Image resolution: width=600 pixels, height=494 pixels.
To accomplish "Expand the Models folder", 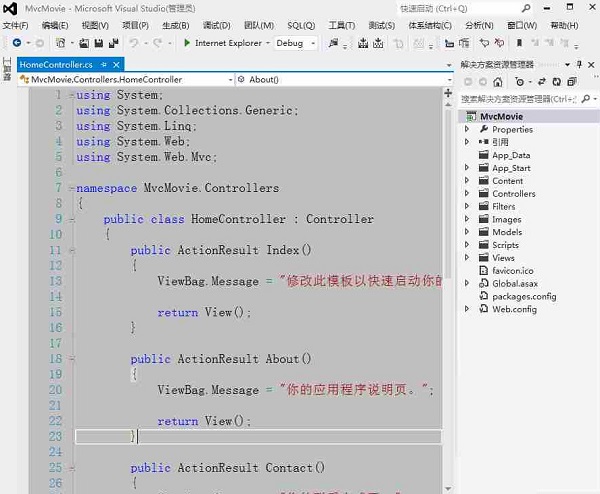I will point(467,232).
